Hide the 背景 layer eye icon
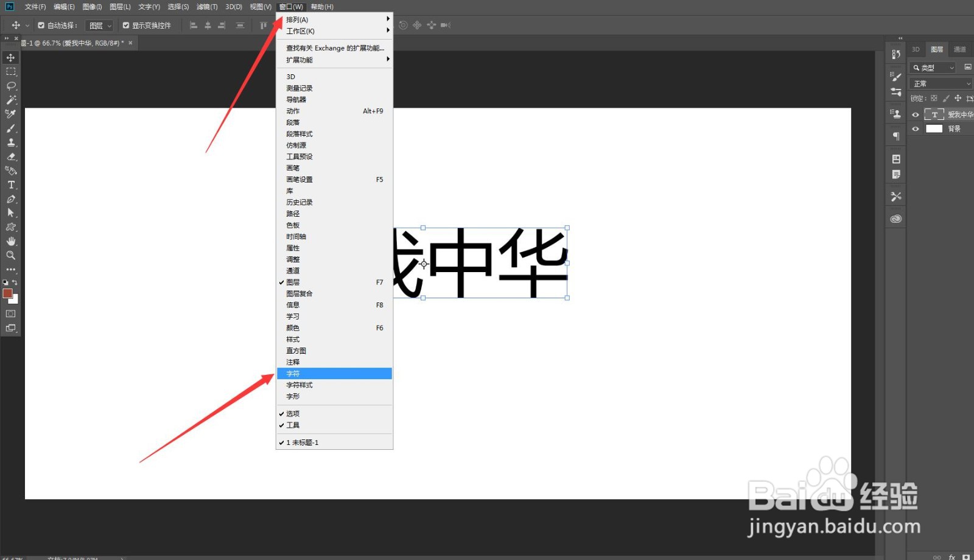Viewport: 974px width, 560px height. 915,129
